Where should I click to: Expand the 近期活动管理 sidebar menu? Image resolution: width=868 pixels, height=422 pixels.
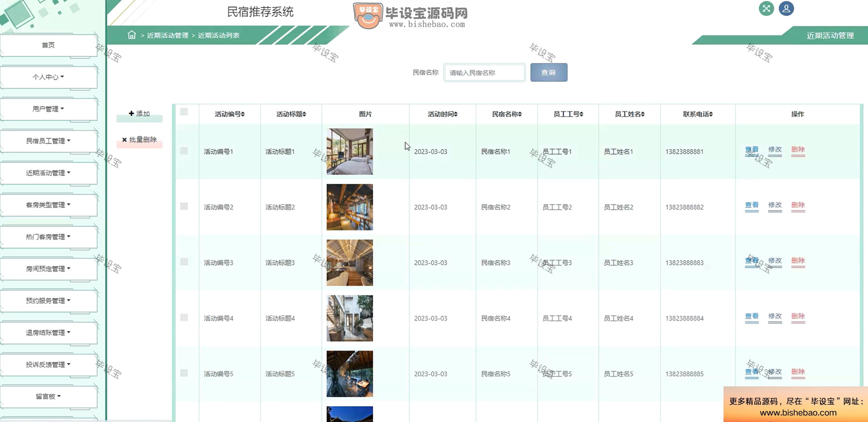click(x=48, y=173)
